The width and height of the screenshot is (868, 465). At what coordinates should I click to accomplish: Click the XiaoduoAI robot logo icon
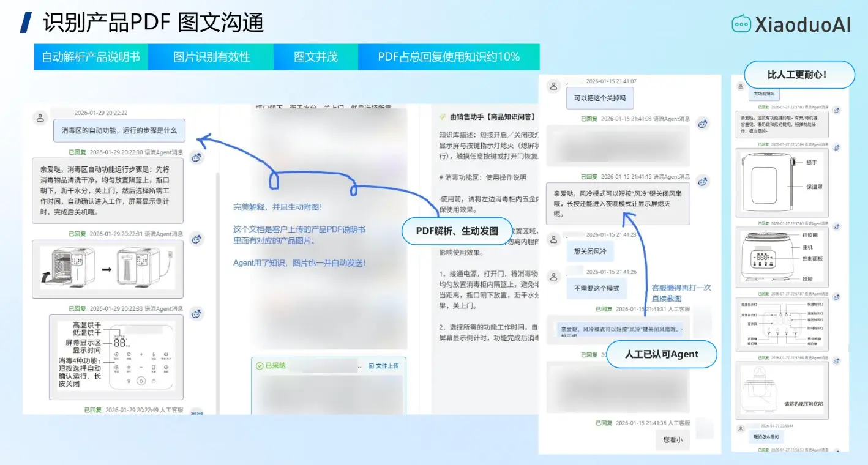(741, 23)
